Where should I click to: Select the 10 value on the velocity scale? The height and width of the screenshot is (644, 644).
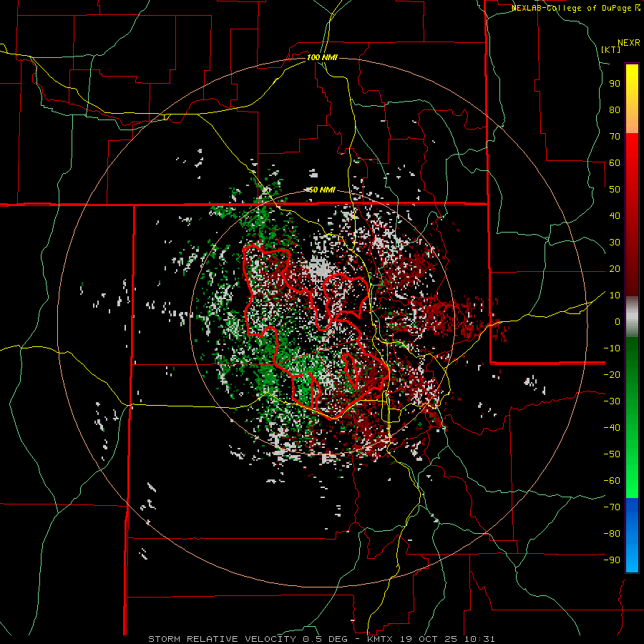click(x=615, y=296)
